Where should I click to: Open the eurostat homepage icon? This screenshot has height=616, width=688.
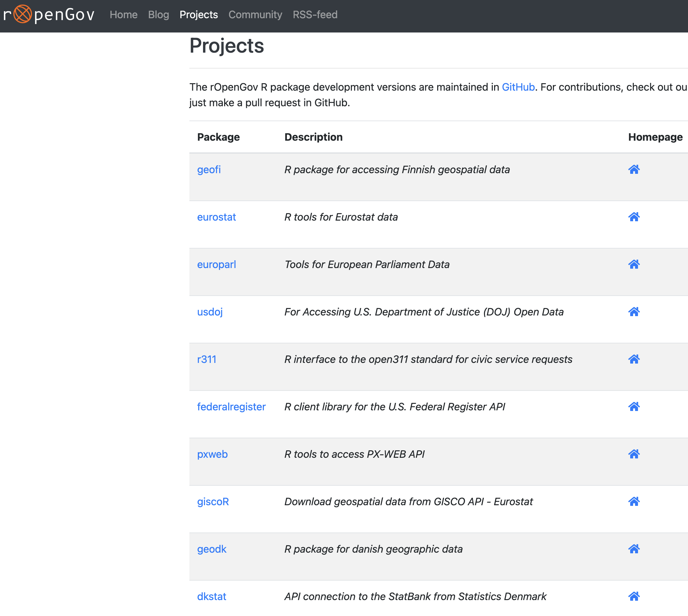pyautogui.click(x=633, y=217)
